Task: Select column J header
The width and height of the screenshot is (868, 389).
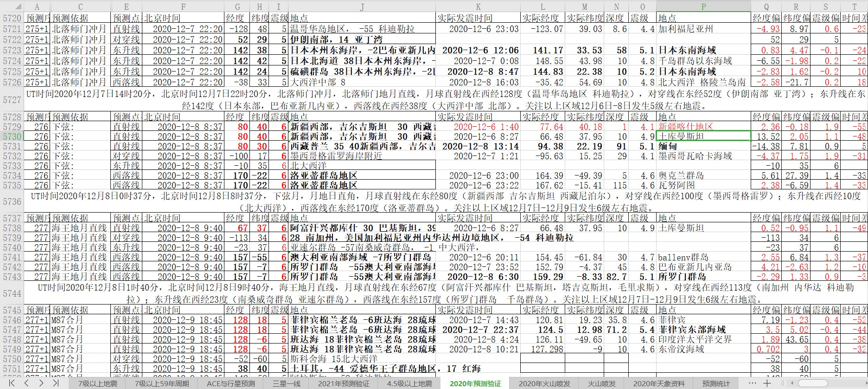Action: coord(362,6)
